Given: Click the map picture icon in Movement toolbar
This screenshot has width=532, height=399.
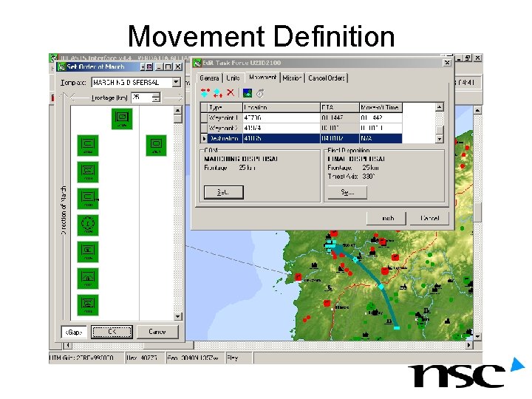Looking at the screenshot, I should click(x=248, y=92).
